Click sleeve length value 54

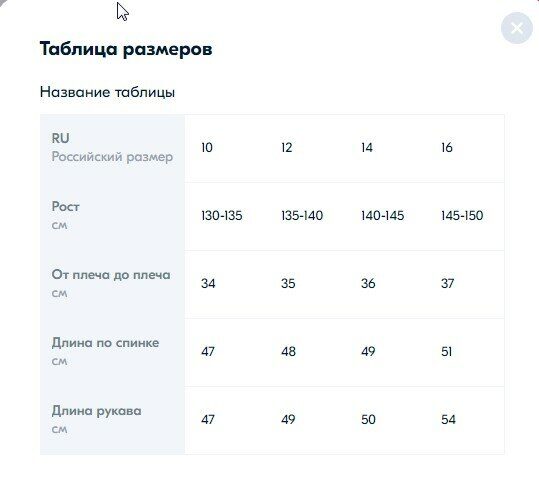pyautogui.click(x=448, y=419)
